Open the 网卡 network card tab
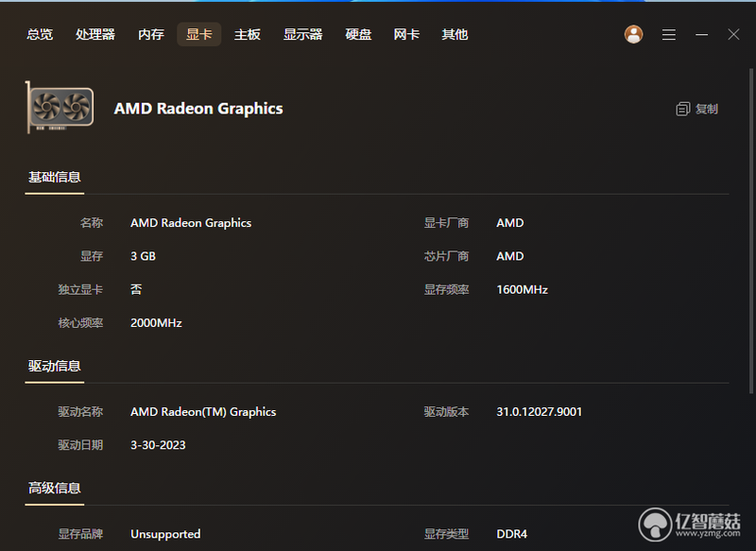 tap(406, 34)
